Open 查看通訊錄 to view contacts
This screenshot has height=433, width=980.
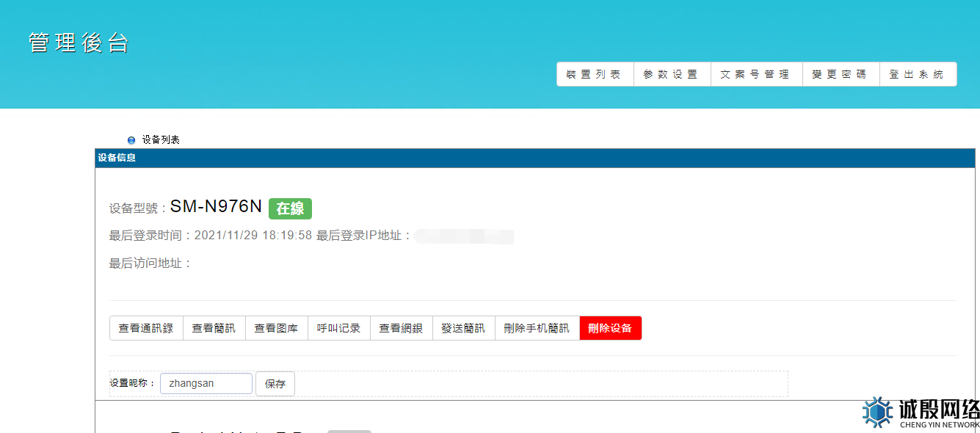(x=146, y=328)
